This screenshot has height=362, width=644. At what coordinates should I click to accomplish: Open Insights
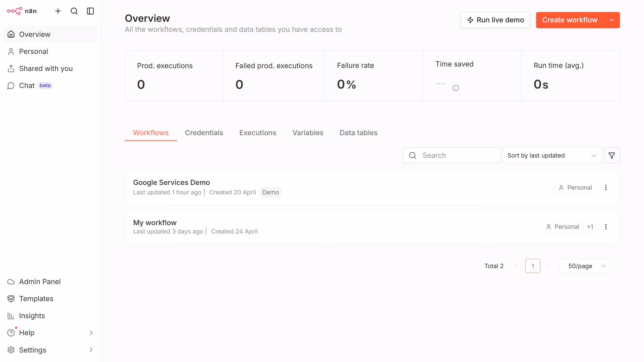click(x=50, y=316)
